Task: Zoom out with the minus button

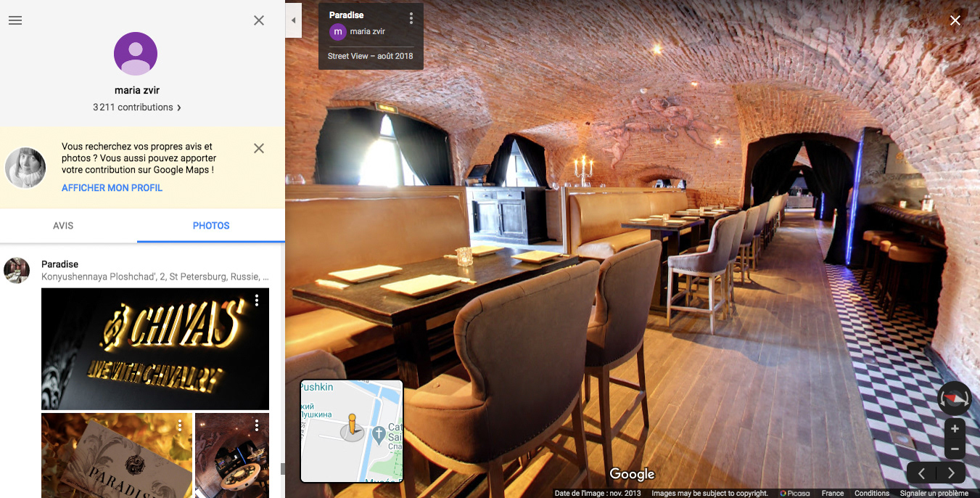Action: 955,449
